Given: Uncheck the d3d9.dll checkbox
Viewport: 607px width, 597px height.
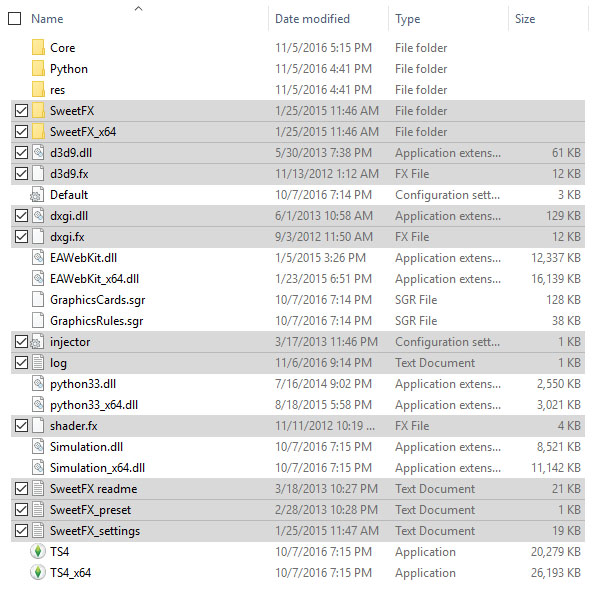Looking at the screenshot, I should click(21, 153).
